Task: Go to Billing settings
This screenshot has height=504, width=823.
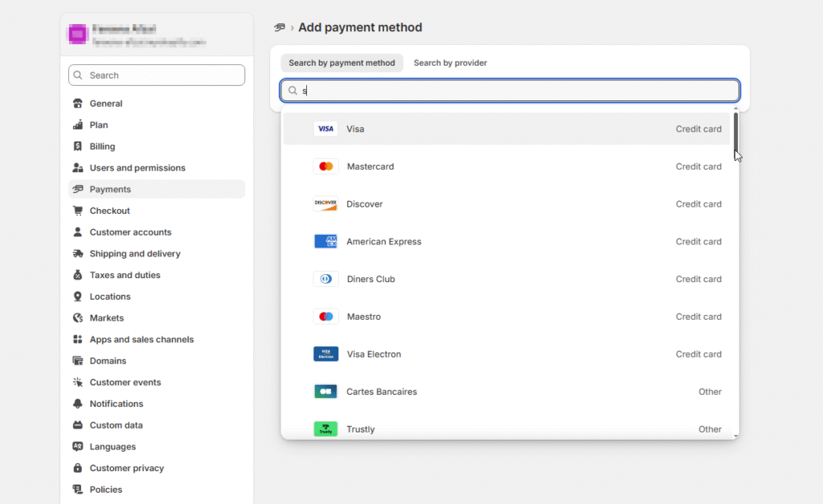Action: click(x=157, y=146)
